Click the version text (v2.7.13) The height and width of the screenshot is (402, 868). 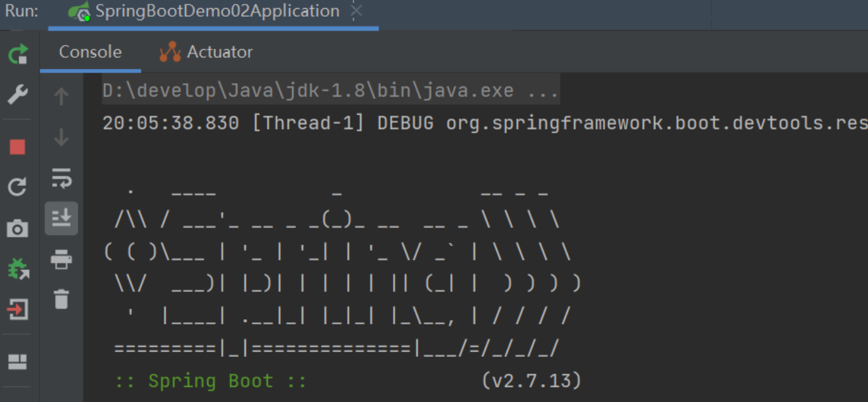coord(531,381)
